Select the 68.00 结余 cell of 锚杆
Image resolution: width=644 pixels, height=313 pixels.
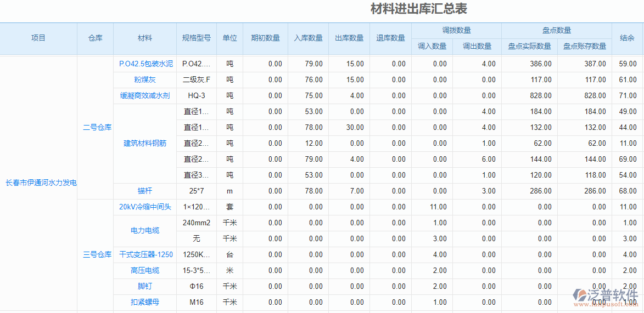628,191
